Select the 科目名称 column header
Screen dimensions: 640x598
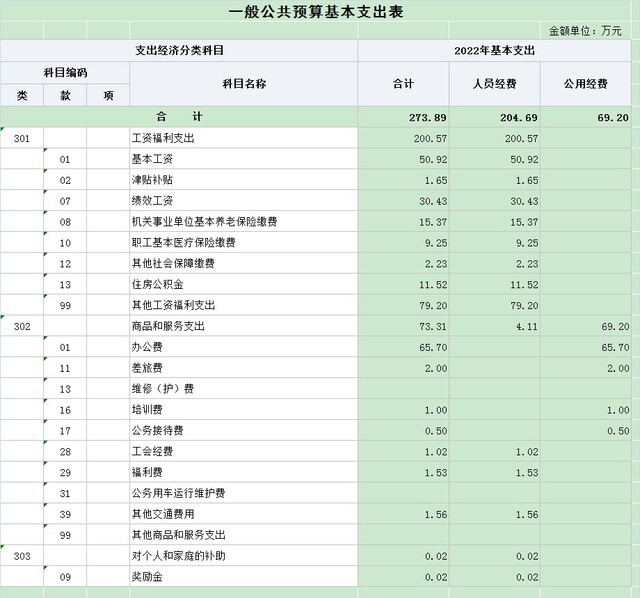pyautogui.click(x=243, y=84)
